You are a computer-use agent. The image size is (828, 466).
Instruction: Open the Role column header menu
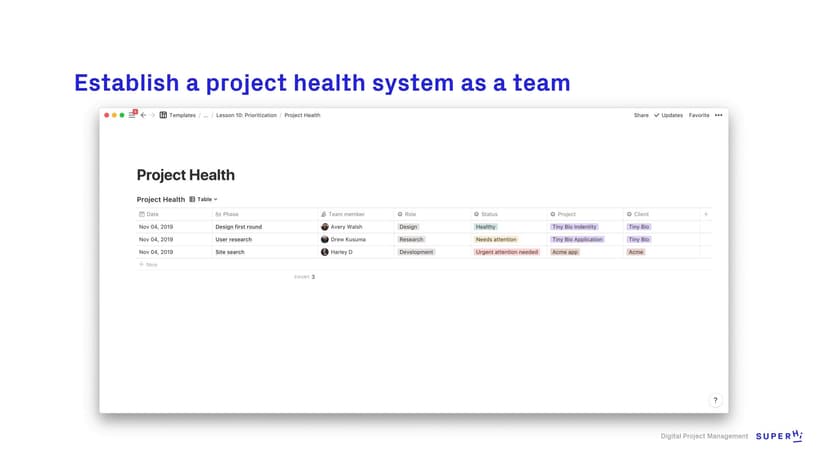click(410, 214)
